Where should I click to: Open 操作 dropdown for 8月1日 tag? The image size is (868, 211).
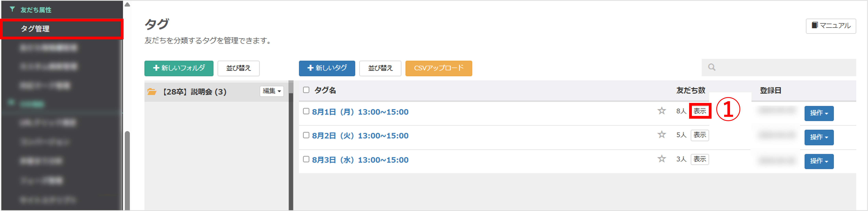point(819,113)
